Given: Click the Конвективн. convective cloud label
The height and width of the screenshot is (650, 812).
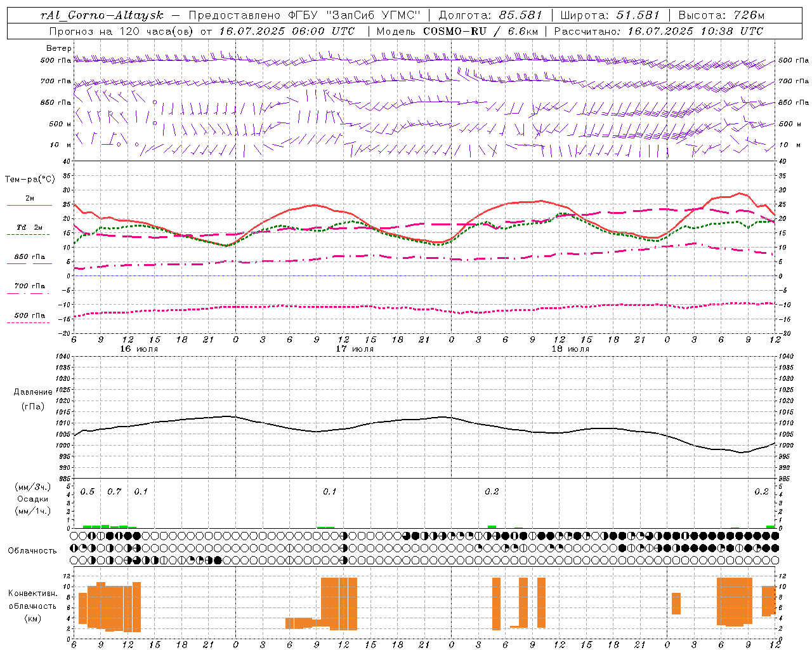Looking at the screenshot, I should tap(33, 594).
